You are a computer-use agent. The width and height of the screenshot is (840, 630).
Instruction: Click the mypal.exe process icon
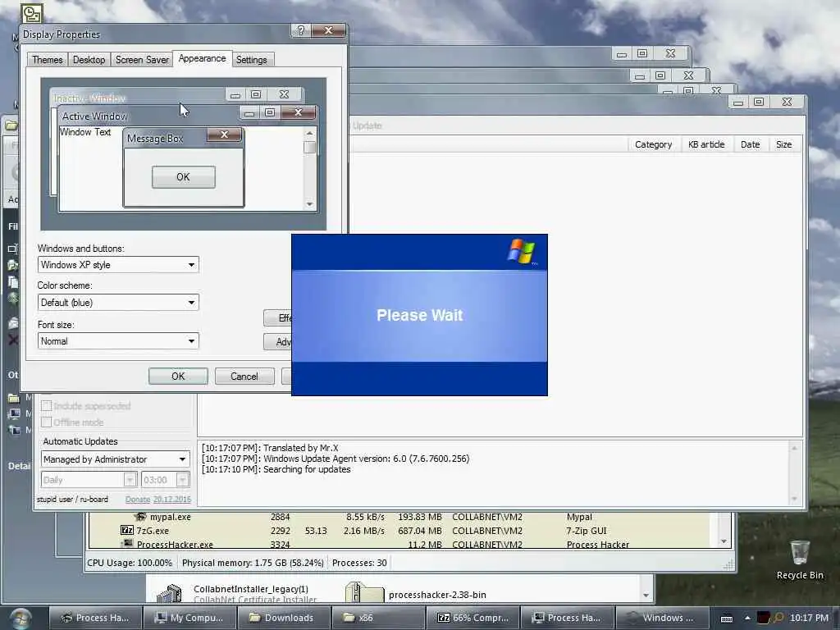click(140, 517)
